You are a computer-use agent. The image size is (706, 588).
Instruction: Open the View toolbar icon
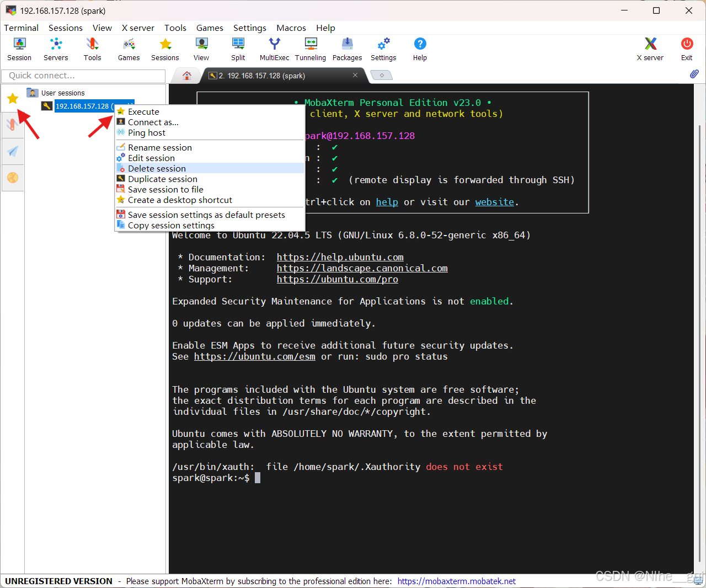click(x=201, y=49)
